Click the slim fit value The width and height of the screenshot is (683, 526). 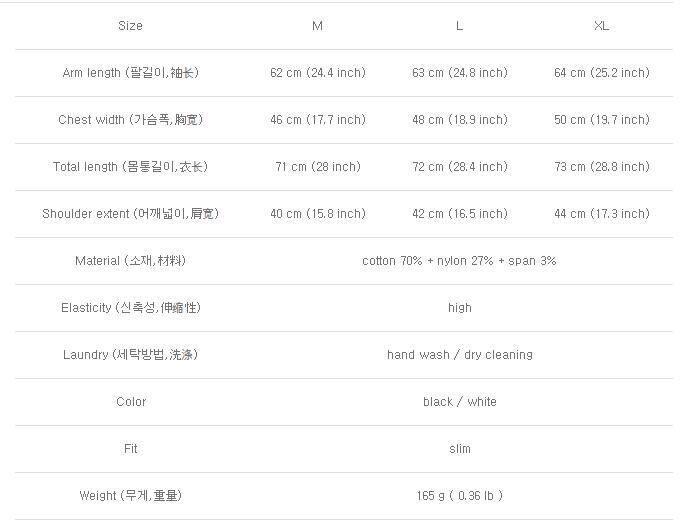click(x=459, y=449)
